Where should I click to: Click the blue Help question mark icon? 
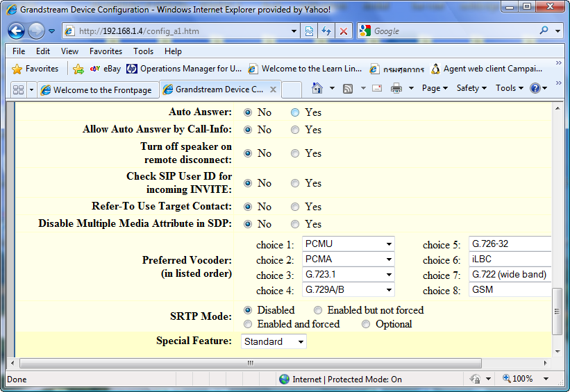(x=535, y=88)
